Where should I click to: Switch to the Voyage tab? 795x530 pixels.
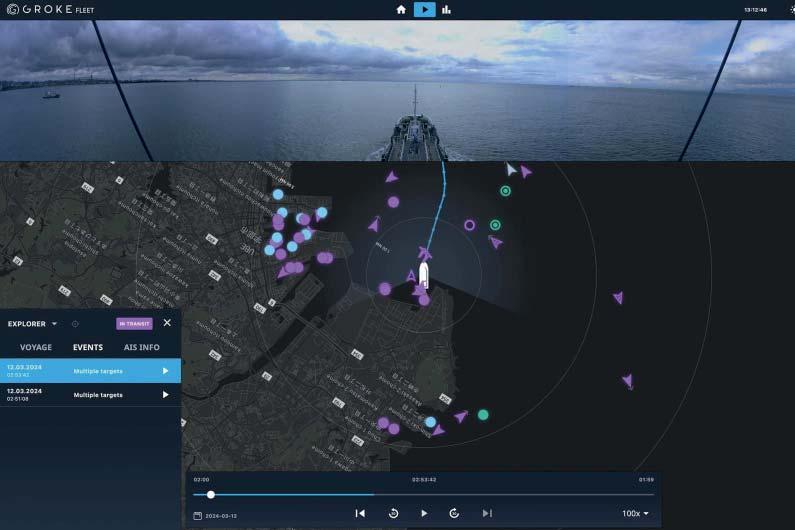click(35, 347)
